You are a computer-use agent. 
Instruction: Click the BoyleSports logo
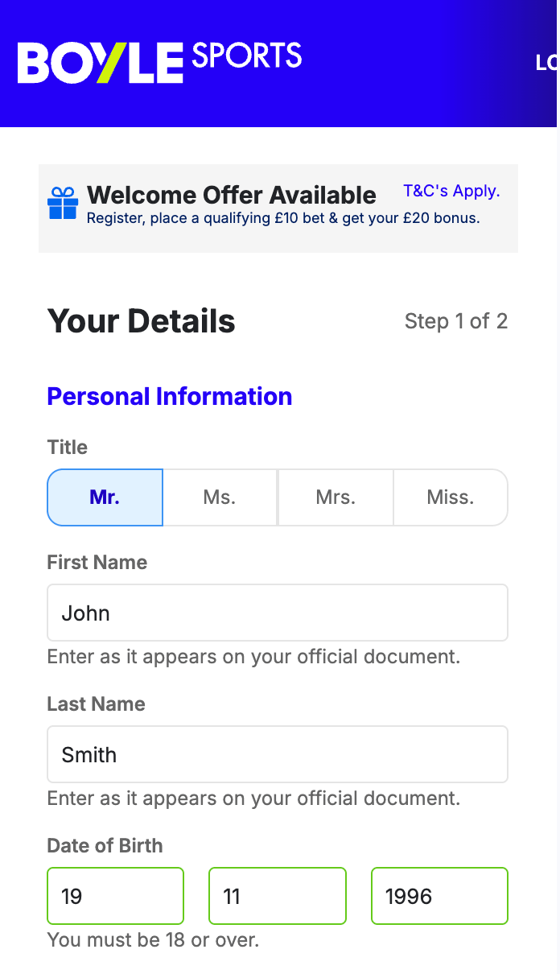click(159, 62)
